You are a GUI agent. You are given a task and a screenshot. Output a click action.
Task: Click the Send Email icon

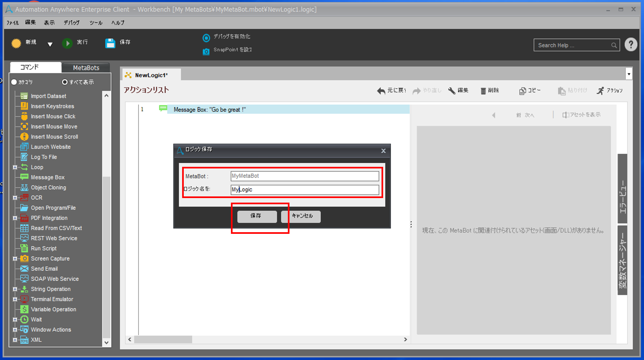(x=24, y=269)
